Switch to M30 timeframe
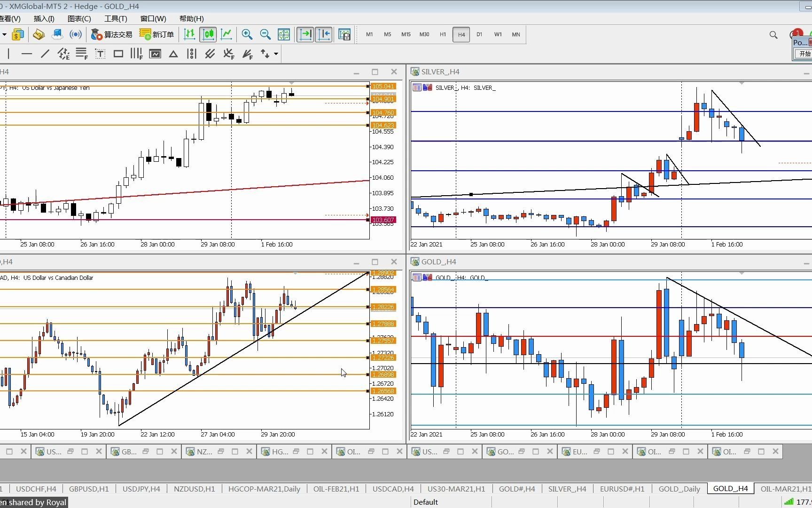Viewport: 812px width, 508px height. tap(424, 34)
